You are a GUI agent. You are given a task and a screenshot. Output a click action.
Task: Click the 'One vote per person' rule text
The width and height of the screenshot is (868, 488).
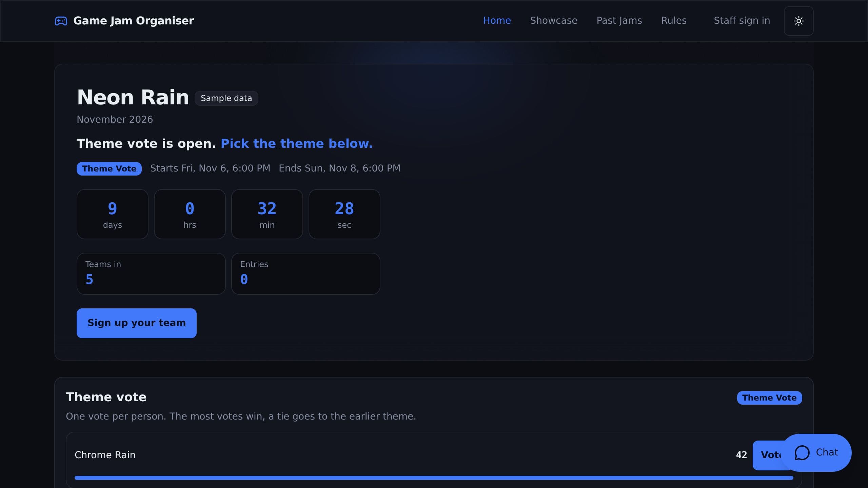(241, 416)
